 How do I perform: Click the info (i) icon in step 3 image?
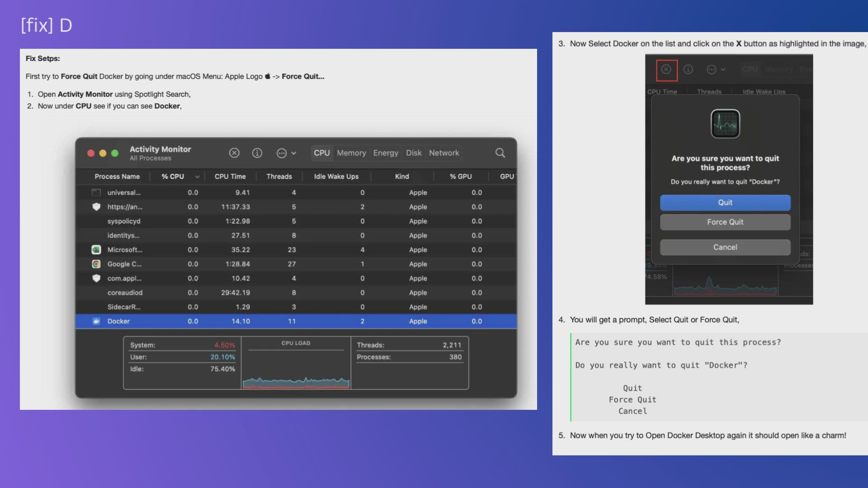coord(688,70)
